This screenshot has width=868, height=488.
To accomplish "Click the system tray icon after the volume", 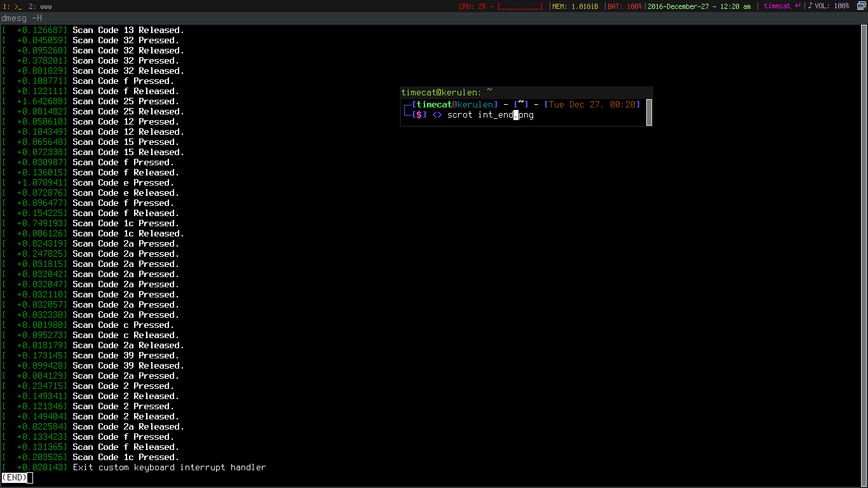I will (859, 6).
